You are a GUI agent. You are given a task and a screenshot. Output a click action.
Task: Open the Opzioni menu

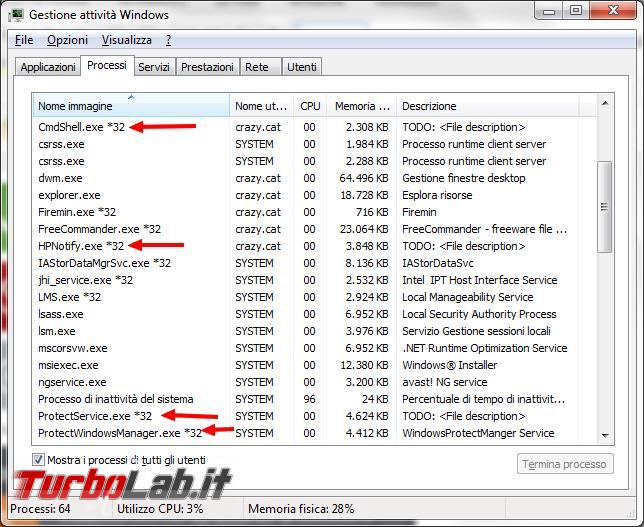tap(67, 40)
